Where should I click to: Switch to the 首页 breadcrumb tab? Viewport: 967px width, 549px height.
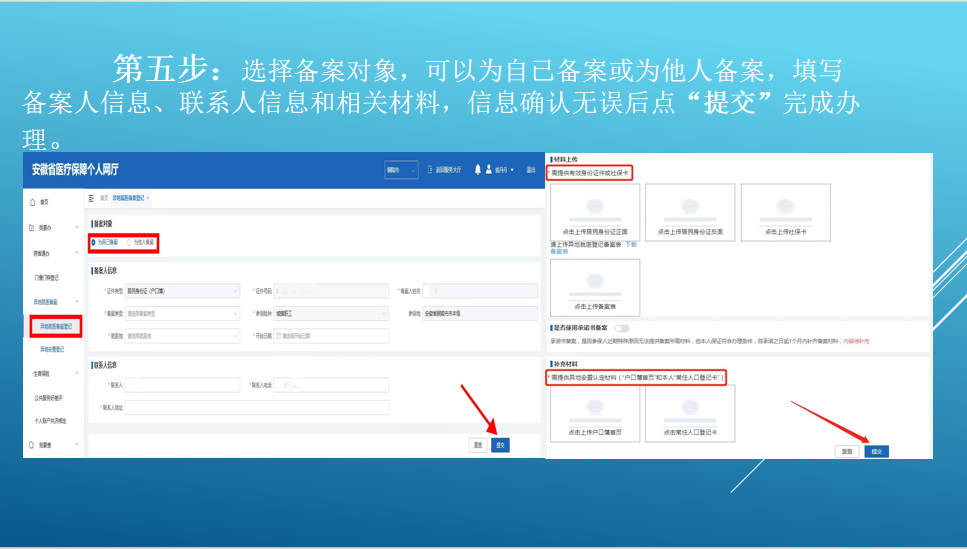click(x=104, y=198)
